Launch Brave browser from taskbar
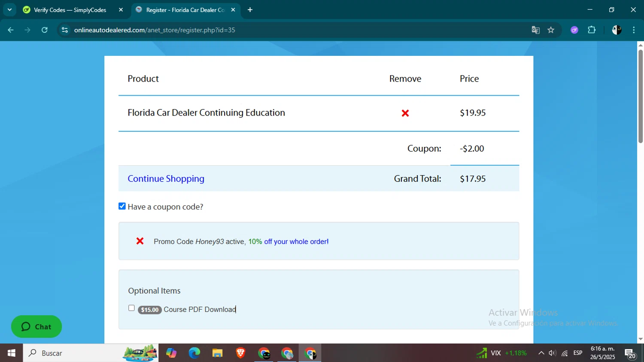Viewport: 644px width, 362px height. (x=240, y=353)
